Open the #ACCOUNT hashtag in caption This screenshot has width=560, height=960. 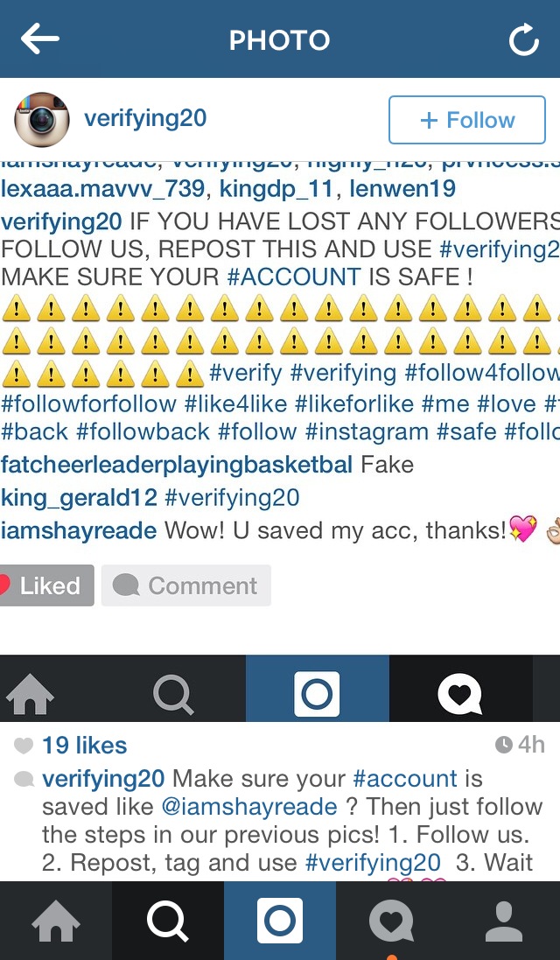tap(294, 277)
